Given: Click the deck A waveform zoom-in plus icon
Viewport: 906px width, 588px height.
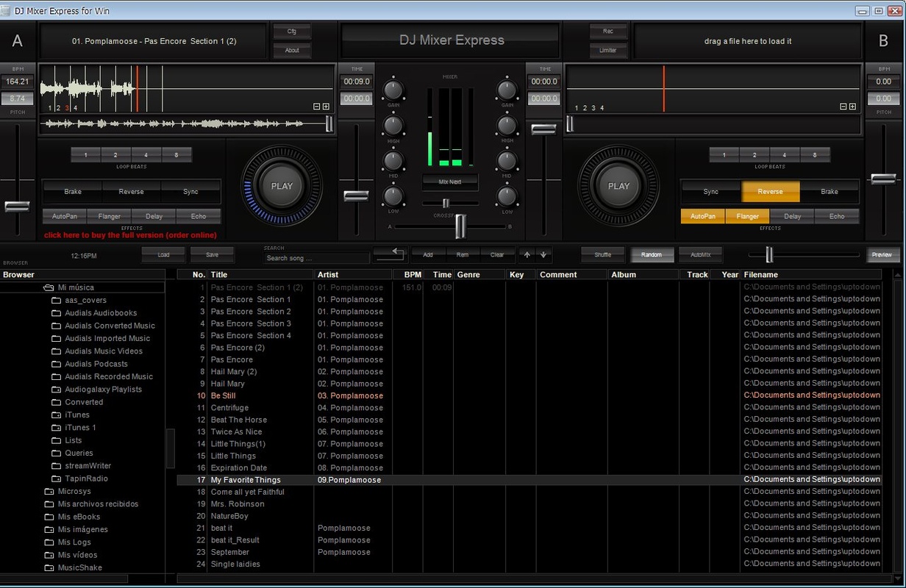Looking at the screenshot, I should 326,107.
